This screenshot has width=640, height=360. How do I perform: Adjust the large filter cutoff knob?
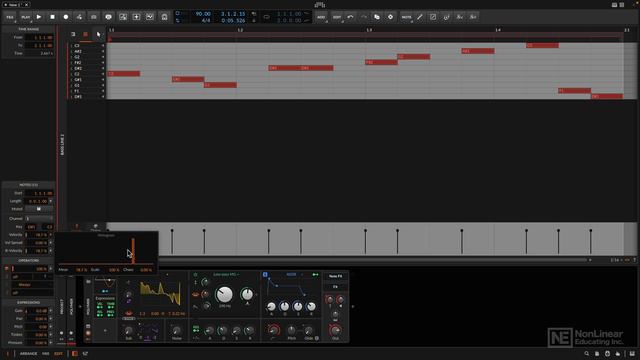point(224,294)
